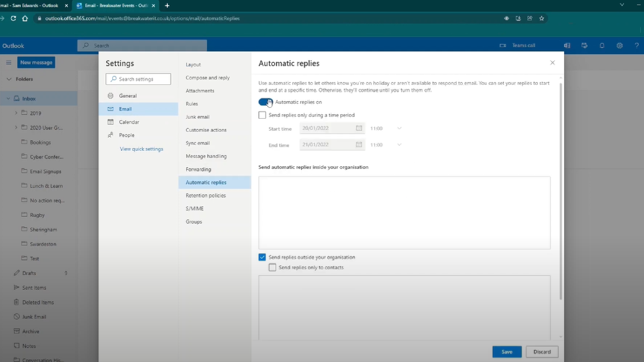
Task: Select the Forwarding settings menu item
Action: click(199, 169)
